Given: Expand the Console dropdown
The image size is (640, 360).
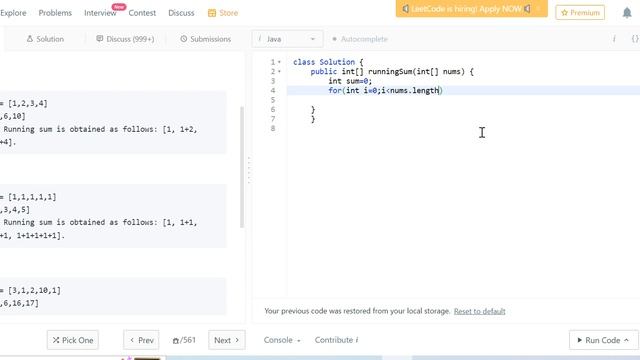Looking at the screenshot, I should click(x=282, y=340).
